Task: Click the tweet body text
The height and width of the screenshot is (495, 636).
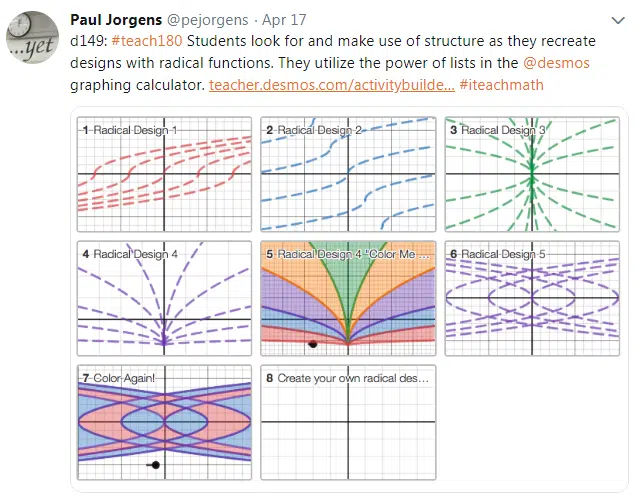Action: [333, 63]
